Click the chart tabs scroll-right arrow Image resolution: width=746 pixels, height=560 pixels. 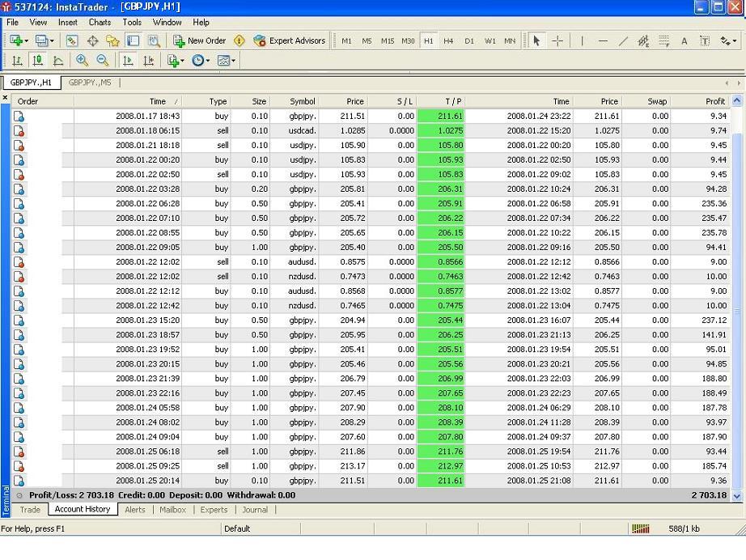[x=739, y=83]
